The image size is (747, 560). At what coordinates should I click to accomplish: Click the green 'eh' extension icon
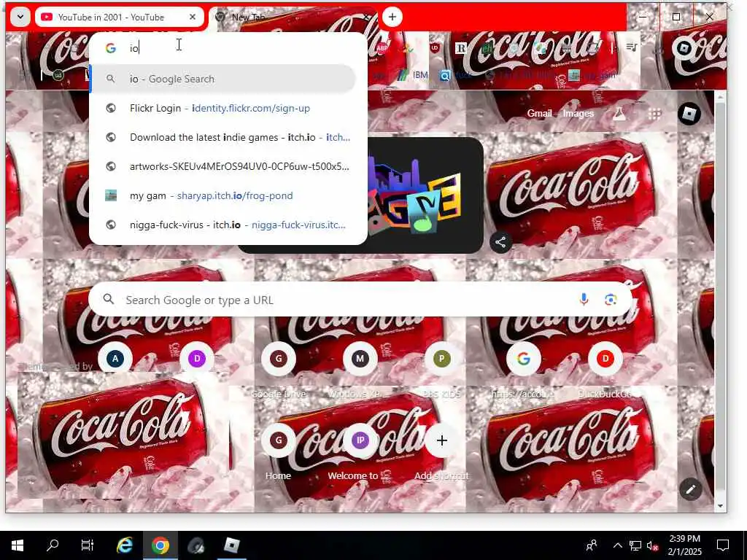click(x=487, y=47)
